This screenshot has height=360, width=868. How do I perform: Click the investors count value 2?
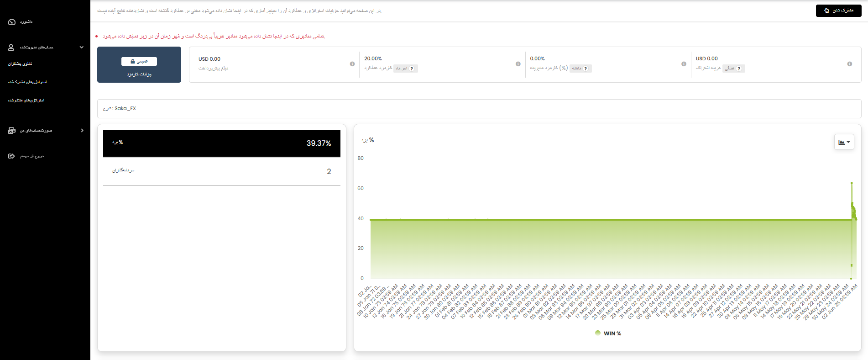point(329,171)
